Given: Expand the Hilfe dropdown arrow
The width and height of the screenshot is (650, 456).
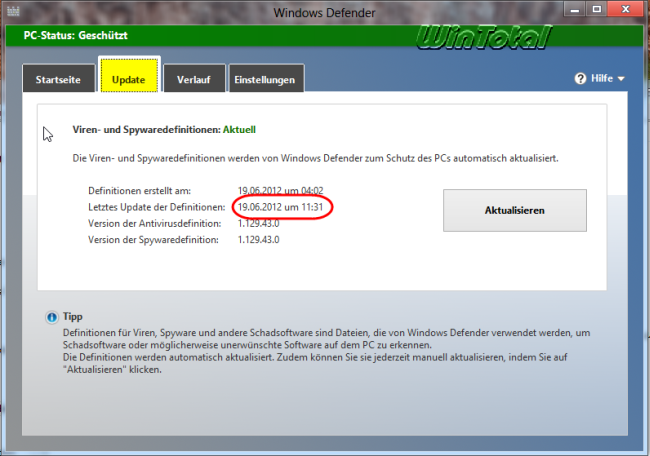Looking at the screenshot, I should tap(621, 79).
